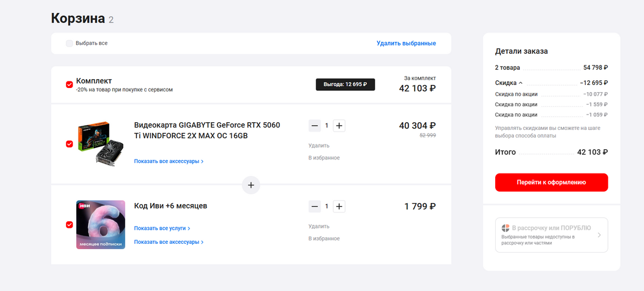Uncheck the GIGABYTE video card checkbox
The height and width of the screenshot is (291, 644).
tap(69, 144)
